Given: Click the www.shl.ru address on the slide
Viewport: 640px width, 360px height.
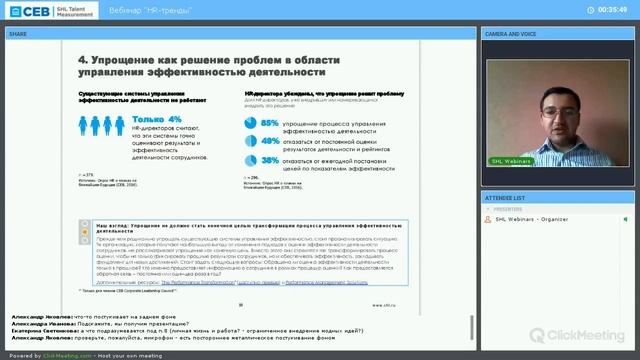Looking at the screenshot, I should (384, 305).
